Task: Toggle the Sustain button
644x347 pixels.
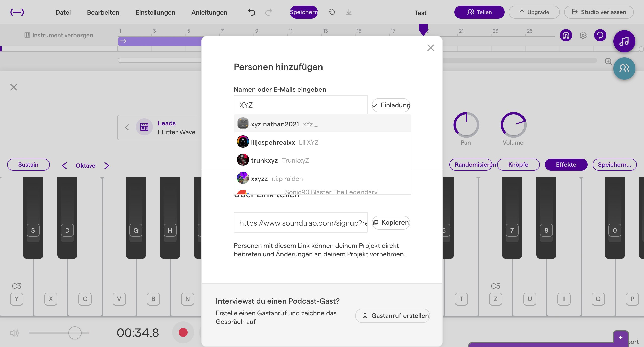Action: pyautogui.click(x=28, y=165)
